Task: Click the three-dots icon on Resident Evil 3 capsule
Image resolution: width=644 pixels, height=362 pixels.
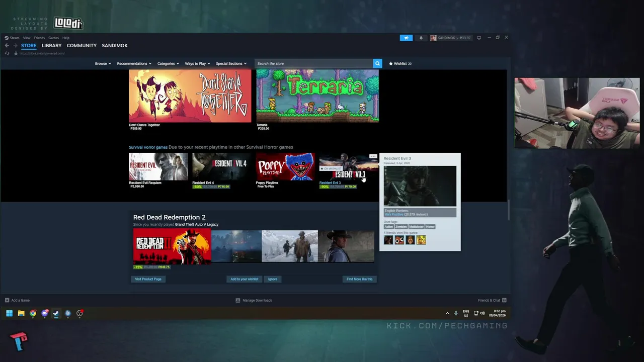Action: 373,156
